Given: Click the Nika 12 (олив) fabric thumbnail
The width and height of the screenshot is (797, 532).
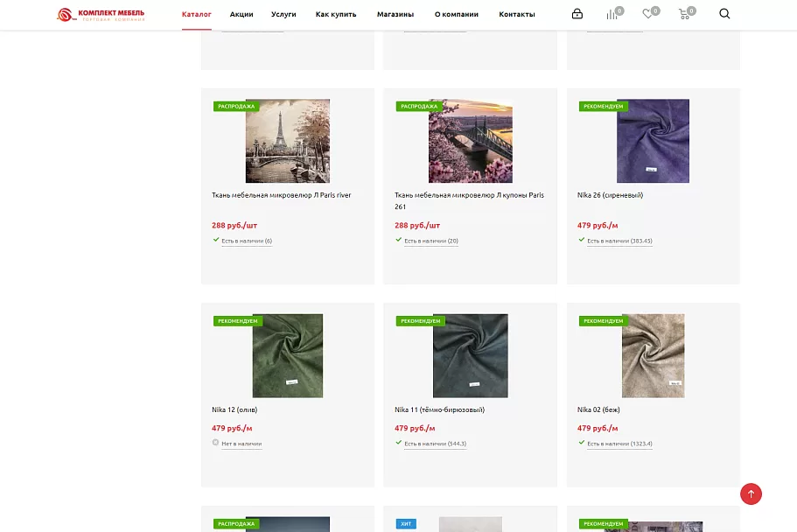Looking at the screenshot, I should pos(288,355).
